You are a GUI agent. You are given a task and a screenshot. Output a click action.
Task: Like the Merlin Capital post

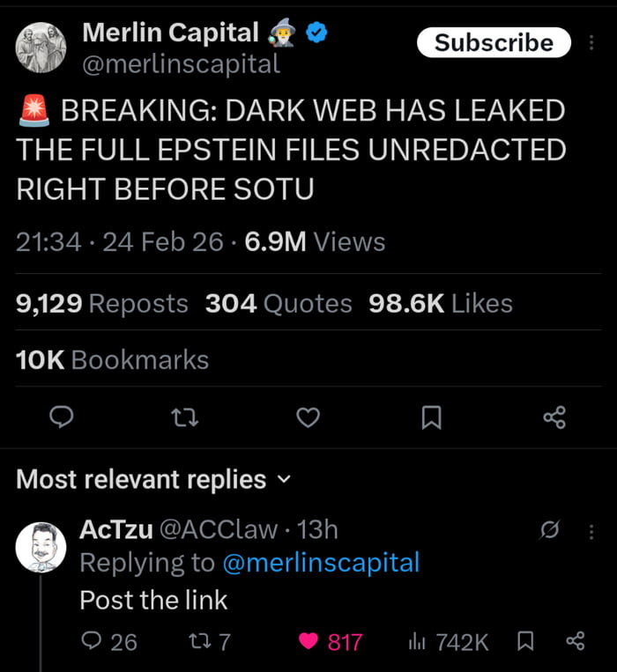tap(308, 417)
